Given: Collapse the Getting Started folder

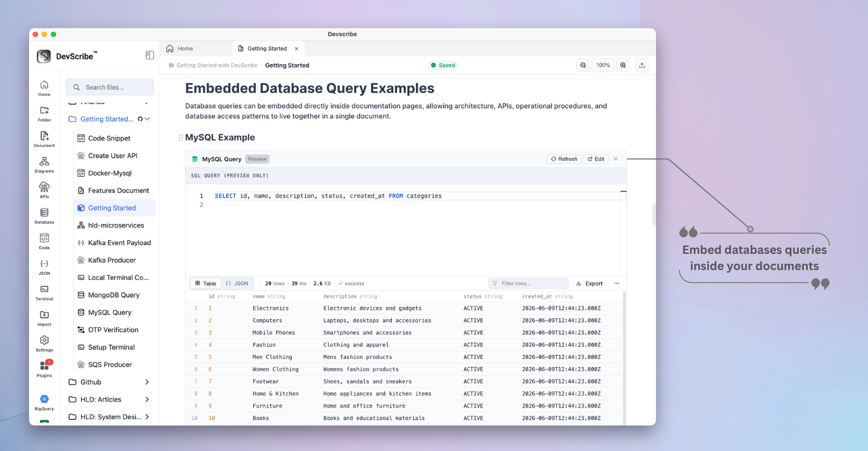Looking at the screenshot, I should (x=147, y=119).
